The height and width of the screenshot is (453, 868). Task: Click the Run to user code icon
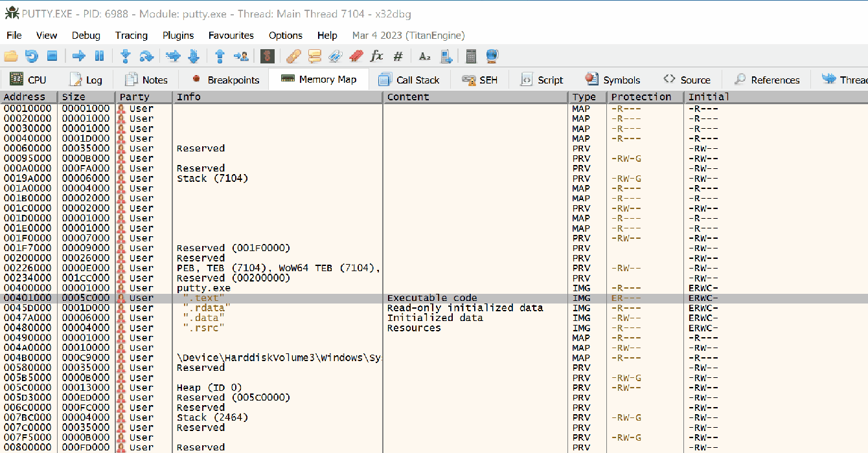tap(241, 56)
